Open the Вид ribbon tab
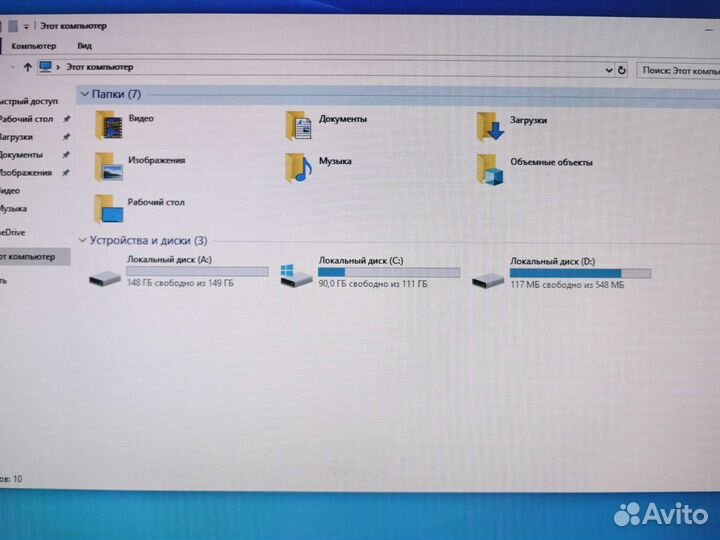Viewport: 720px width, 540px height. pos(84,46)
